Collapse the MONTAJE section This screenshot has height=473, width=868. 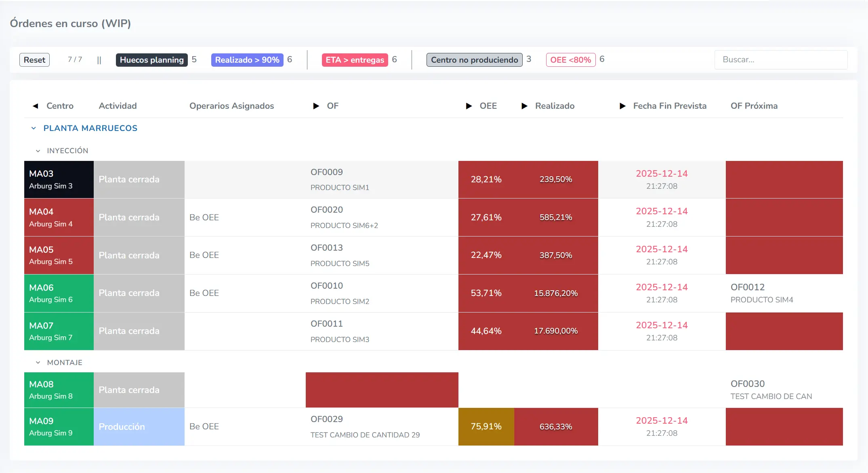[38, 362]
